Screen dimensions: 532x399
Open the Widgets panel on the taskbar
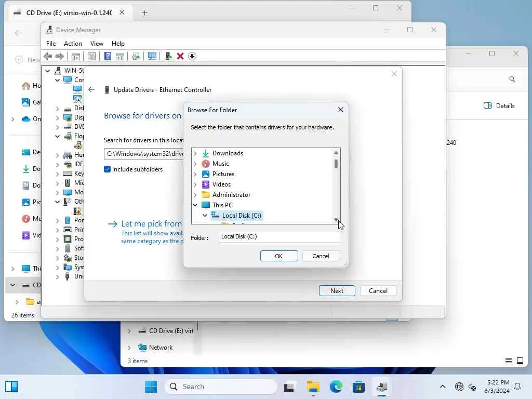[11, 387]
